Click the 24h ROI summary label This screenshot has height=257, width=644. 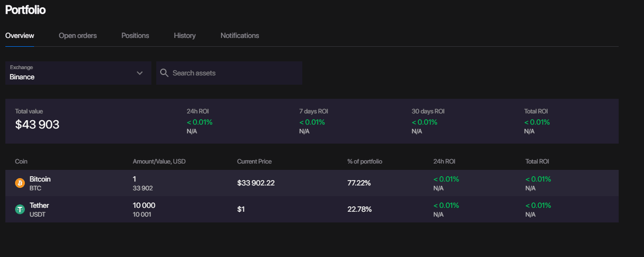coord(198,111)
